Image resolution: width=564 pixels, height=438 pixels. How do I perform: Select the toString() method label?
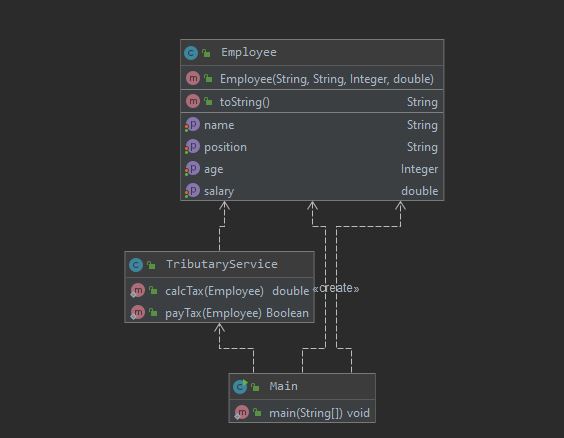[x=245, y=102]
